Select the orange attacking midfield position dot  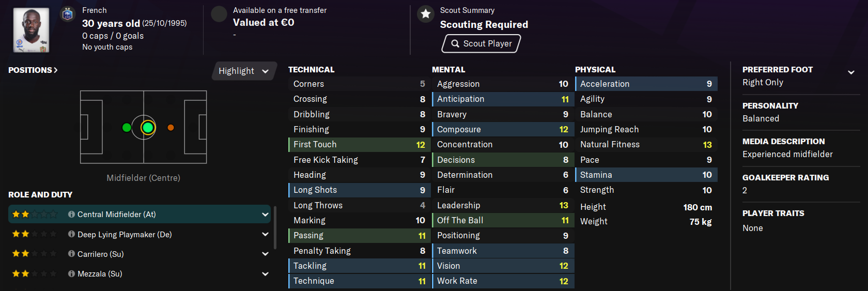coord(171,127)
